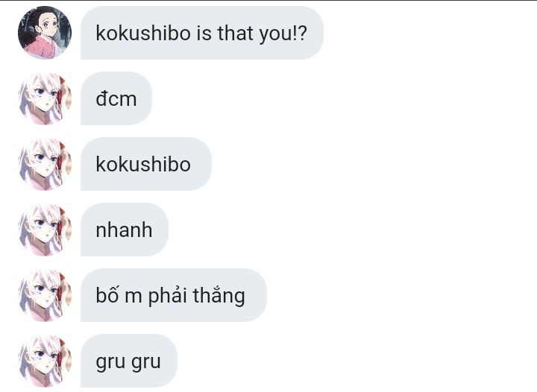Open the dark-haired avatar beside the first message
The image size is (537, 392).
45,33
